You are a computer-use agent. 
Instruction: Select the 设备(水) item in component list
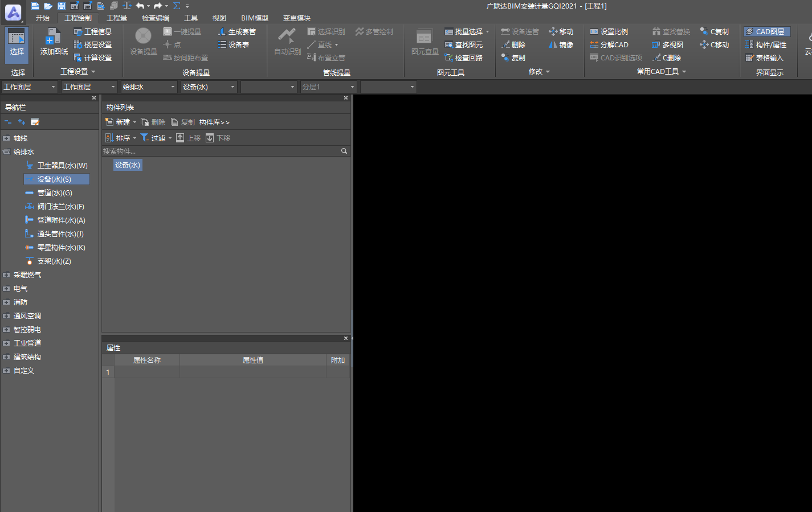click(x=128, y=165)
